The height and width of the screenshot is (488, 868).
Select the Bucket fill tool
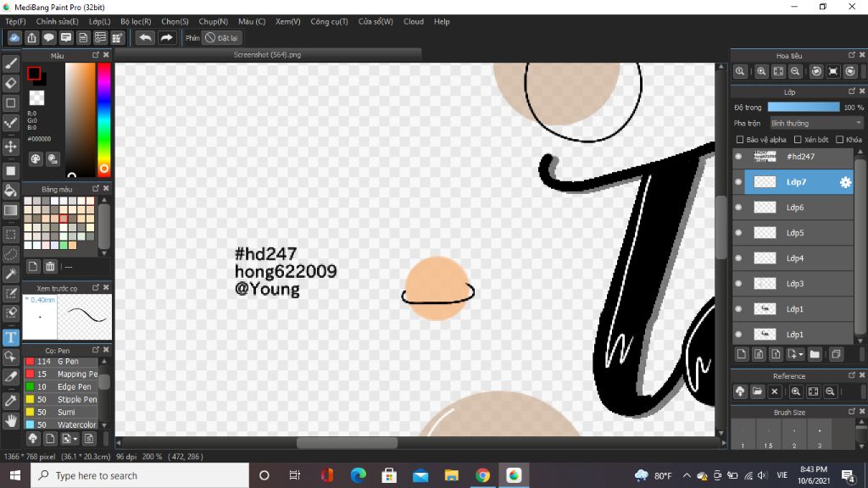(x=10, y=191)
